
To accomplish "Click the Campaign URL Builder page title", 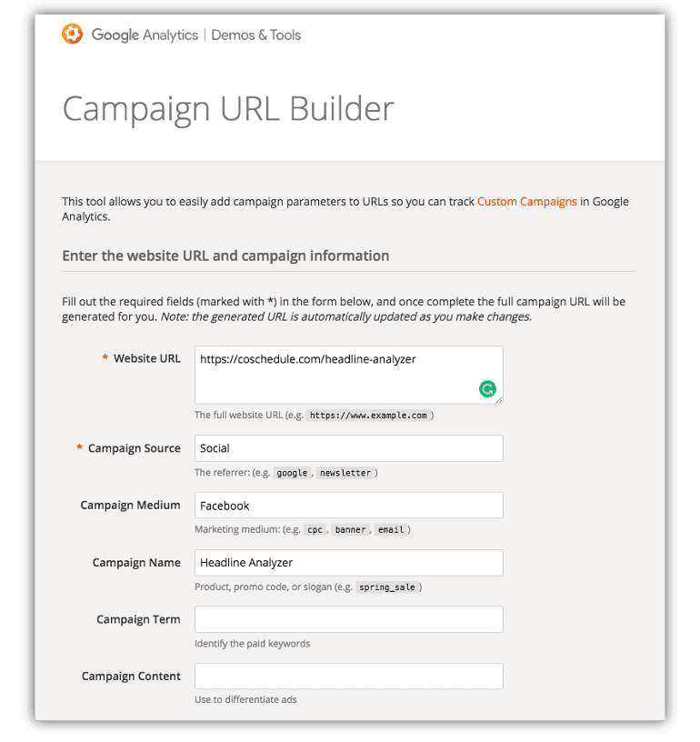I will click(x=228, y=108).
